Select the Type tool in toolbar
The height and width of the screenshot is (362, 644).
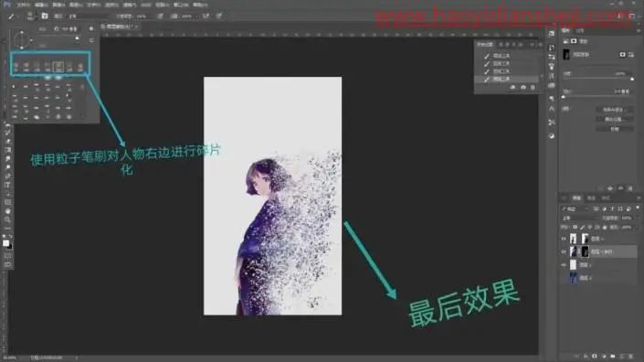7,185
